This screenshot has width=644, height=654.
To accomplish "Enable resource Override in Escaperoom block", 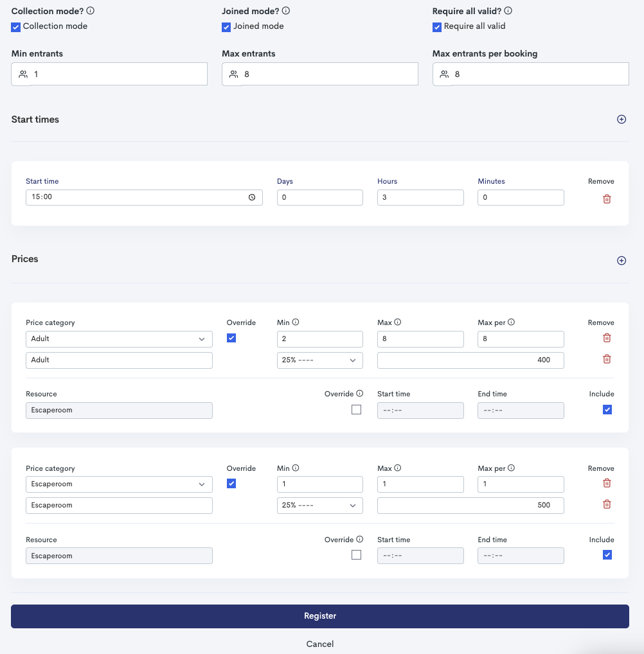I will point(356,554).
